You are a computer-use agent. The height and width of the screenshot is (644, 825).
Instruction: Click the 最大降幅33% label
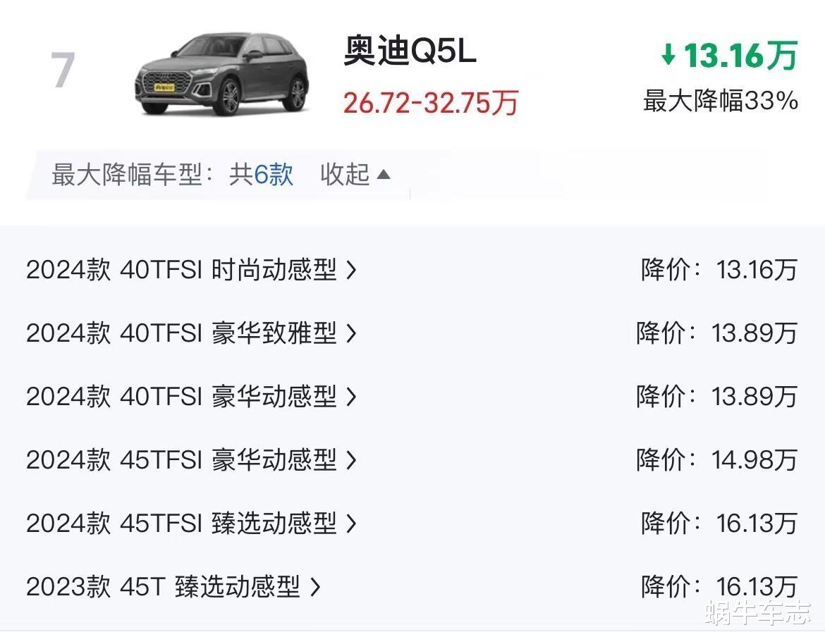(721, 101)
